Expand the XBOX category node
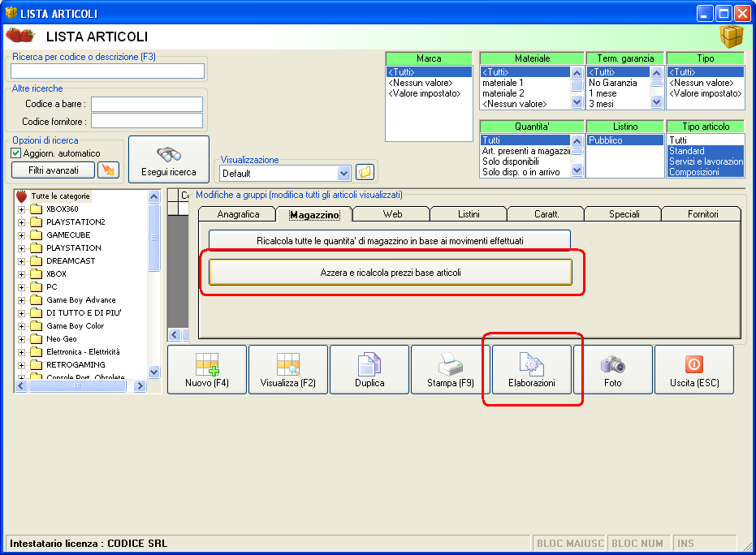 [x=21, y=274]
